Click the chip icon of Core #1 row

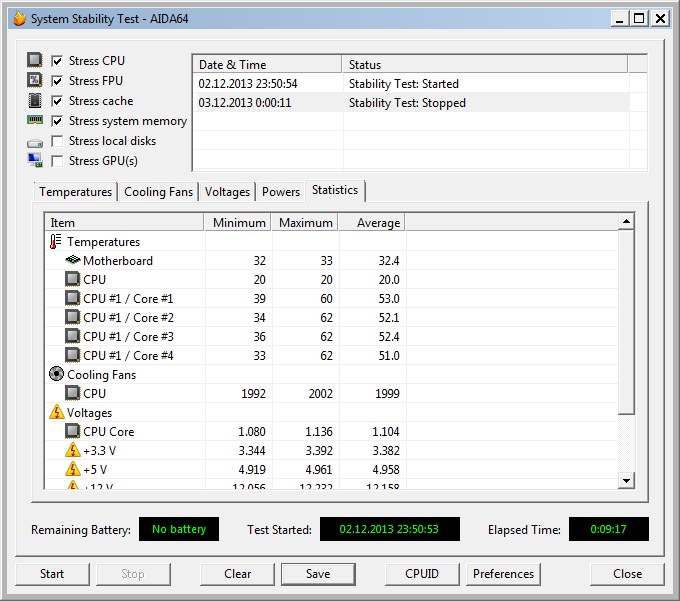click(x=72, y=298)
